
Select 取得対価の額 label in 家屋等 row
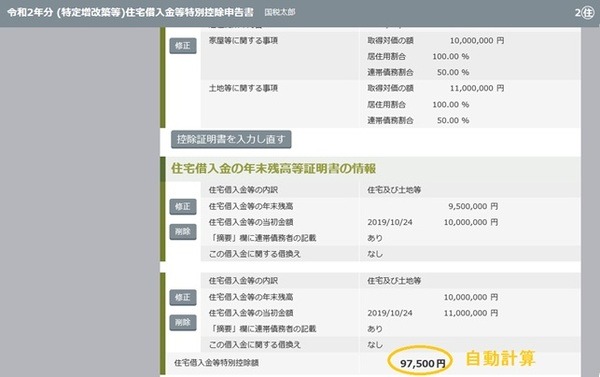click(x=390, y=40)
